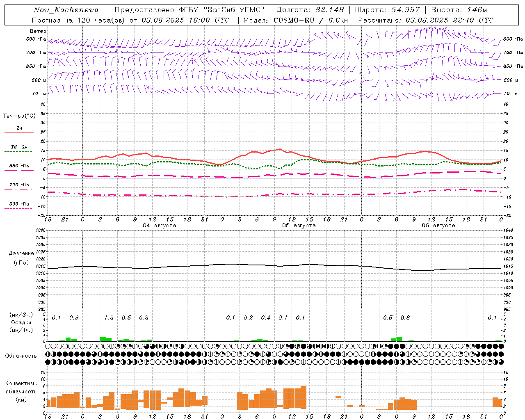525x420 pixels.
Task: Click the "(мм/1ч.)" unit label
Action: click(21, 330)
